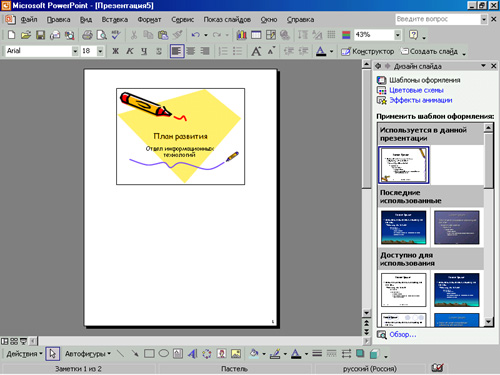
Task: Select the Arrow drawing tool
Action: [x=135, y=354]
